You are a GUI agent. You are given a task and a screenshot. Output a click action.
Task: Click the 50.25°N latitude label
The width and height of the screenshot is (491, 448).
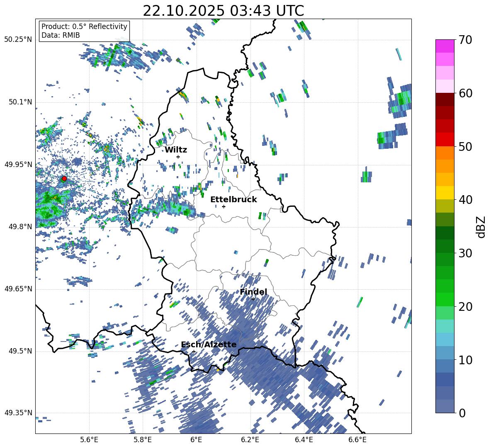[18, 40]
